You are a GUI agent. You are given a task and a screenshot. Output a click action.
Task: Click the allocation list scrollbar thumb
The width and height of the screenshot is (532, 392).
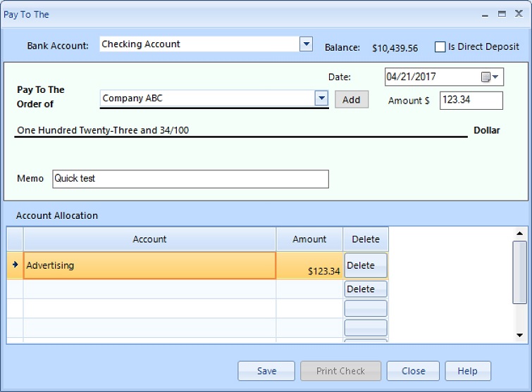(519, 271)
